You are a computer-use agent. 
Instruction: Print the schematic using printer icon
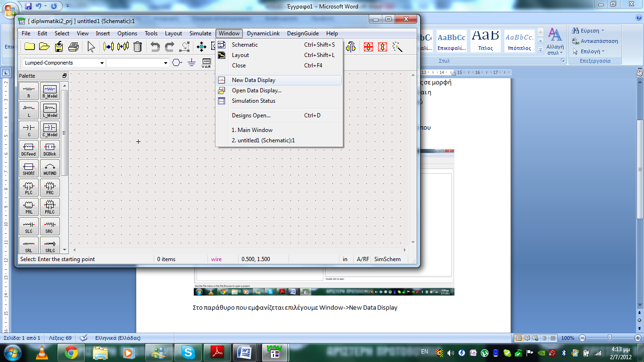click(74, 47)
